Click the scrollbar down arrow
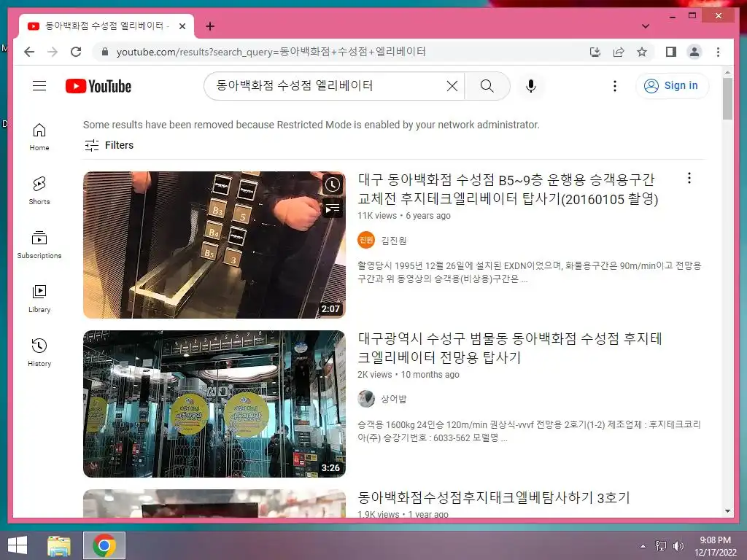This screenshot has width=747, height=560. pyautogui.click(x=727, y=511)
